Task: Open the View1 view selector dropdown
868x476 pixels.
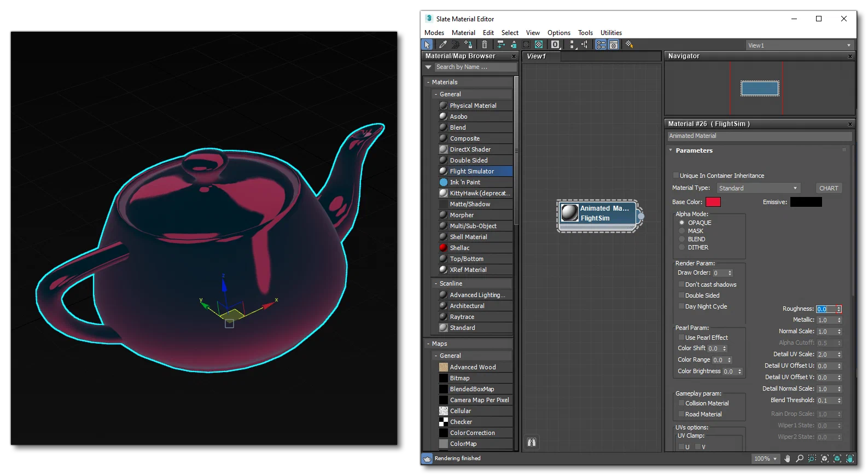Action: click(800, 45)
